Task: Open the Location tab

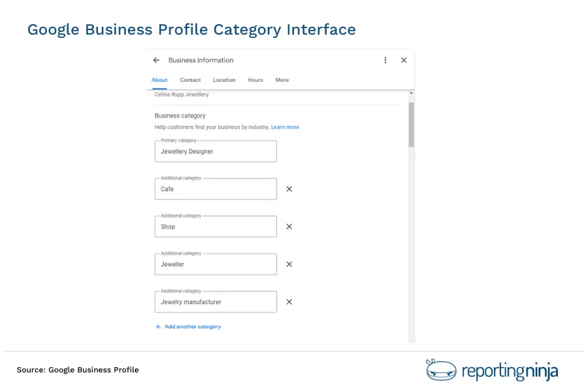Action: tap(224, 80)
